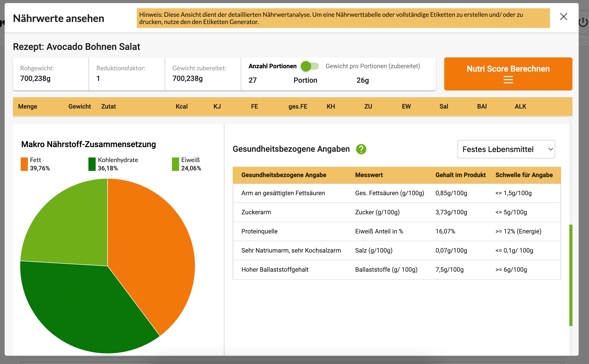Screen dimensions: 589x364
Task: Click the ges.FE column header
Action: click(298, 107)
